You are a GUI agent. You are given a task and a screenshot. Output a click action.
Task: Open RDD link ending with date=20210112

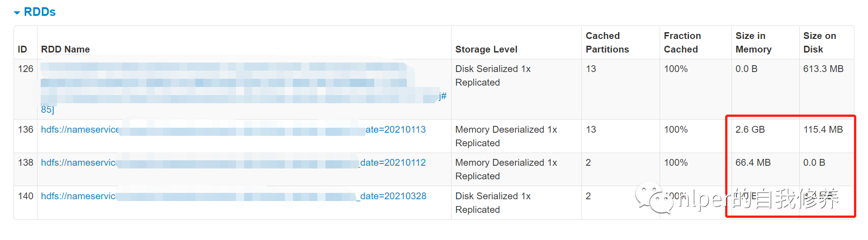392,163
